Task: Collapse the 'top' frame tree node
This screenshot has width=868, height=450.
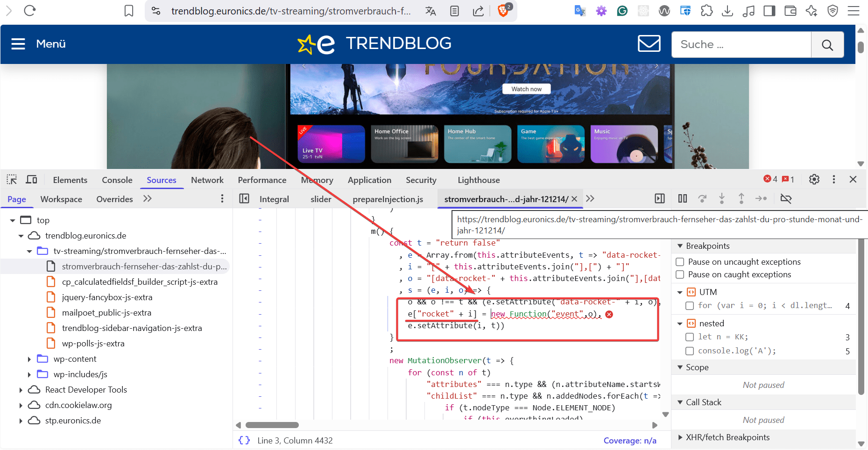Action: coord(13,220)
